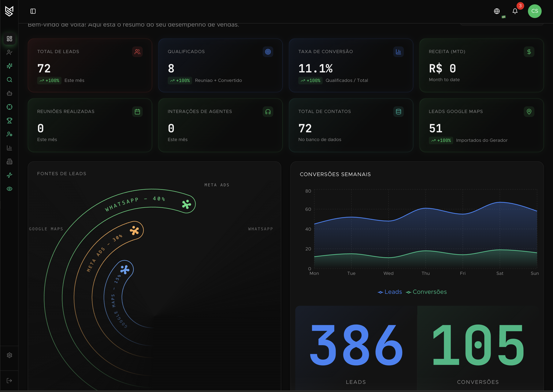Open the user-check leads sidebar item
This screenshot has height=392, width=553.
click(9, 52)
